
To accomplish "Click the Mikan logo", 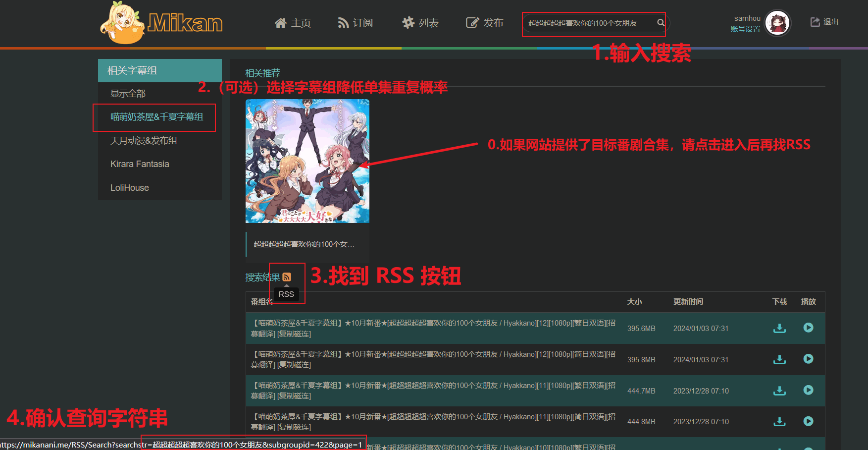I will 161,23.
